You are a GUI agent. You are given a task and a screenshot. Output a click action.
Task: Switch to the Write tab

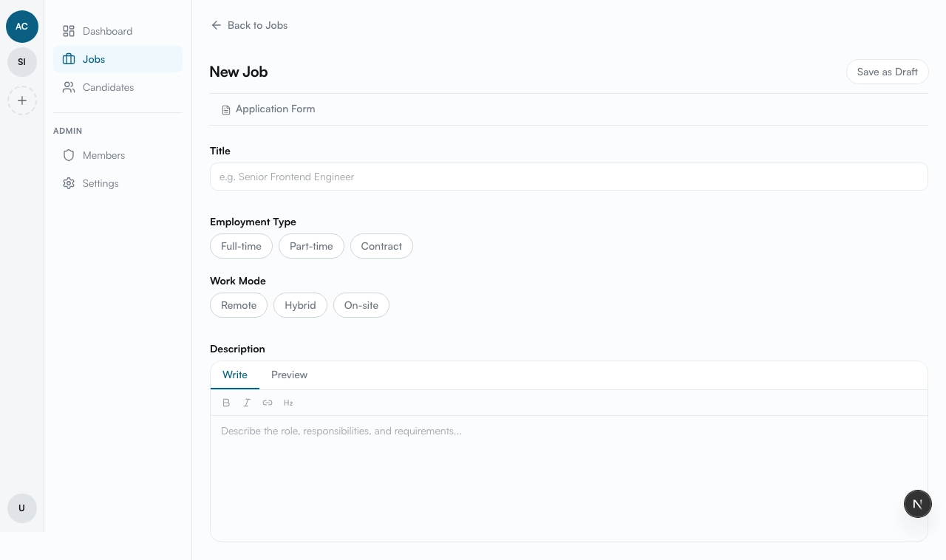(x=235, y=375)
